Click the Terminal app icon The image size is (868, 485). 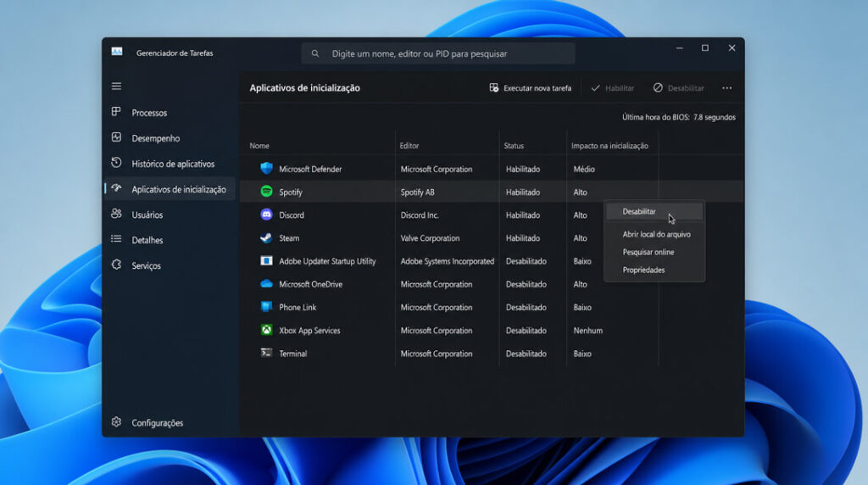(266, 353)
